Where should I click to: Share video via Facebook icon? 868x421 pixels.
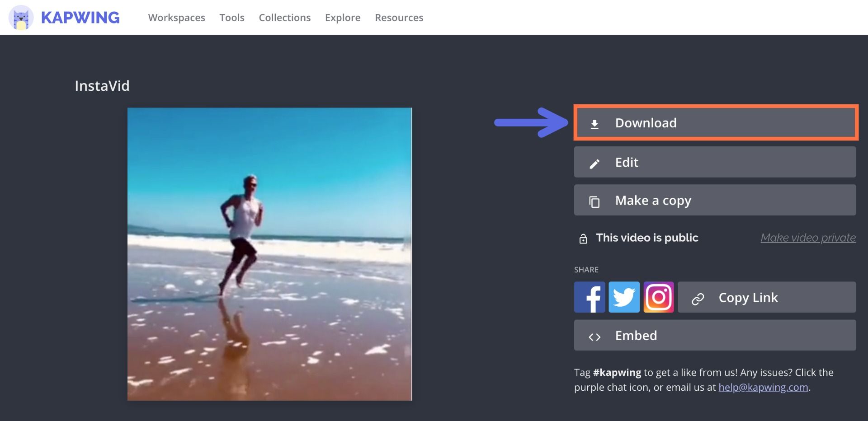pos(590,297)
